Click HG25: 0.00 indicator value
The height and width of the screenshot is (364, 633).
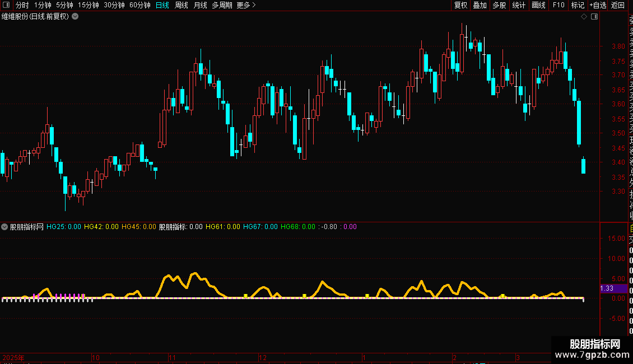(x=64, y=227)
